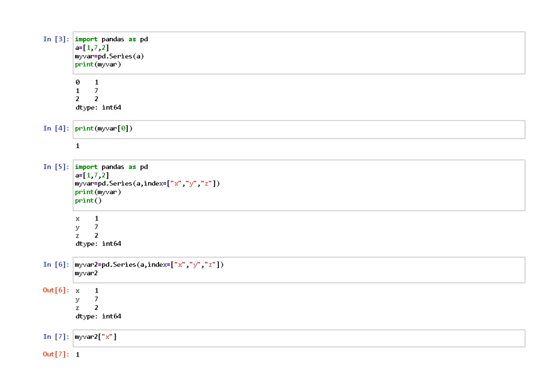Viewport: 555px width, 392px height.
Task: Select the In [6] code cell
Action: (x=299, y=270)
